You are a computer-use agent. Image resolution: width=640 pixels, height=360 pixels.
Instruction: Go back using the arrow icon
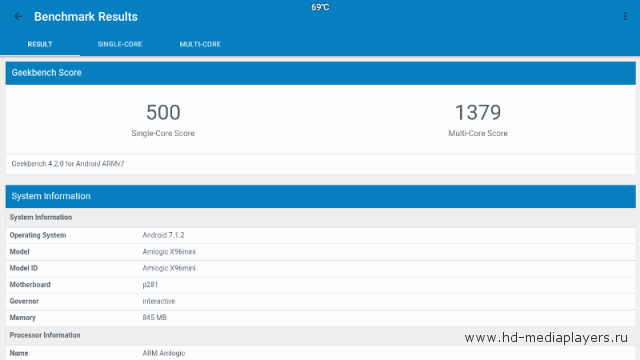(18, 16)
